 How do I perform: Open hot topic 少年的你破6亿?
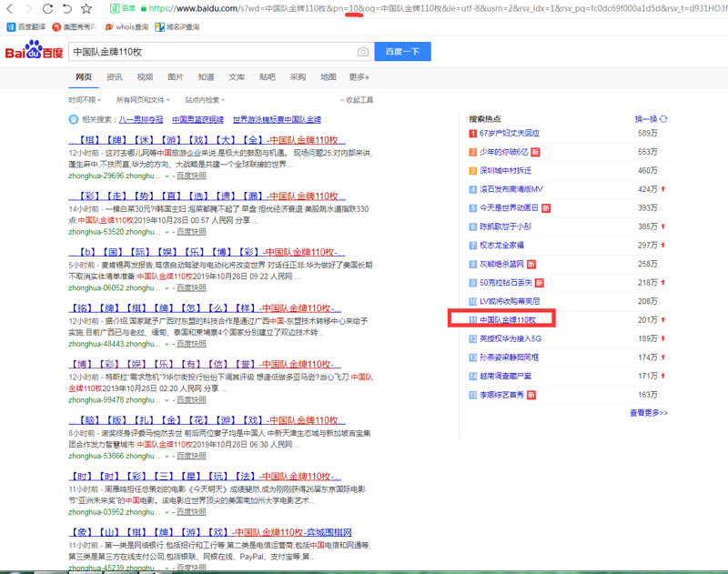pos(504,152)
